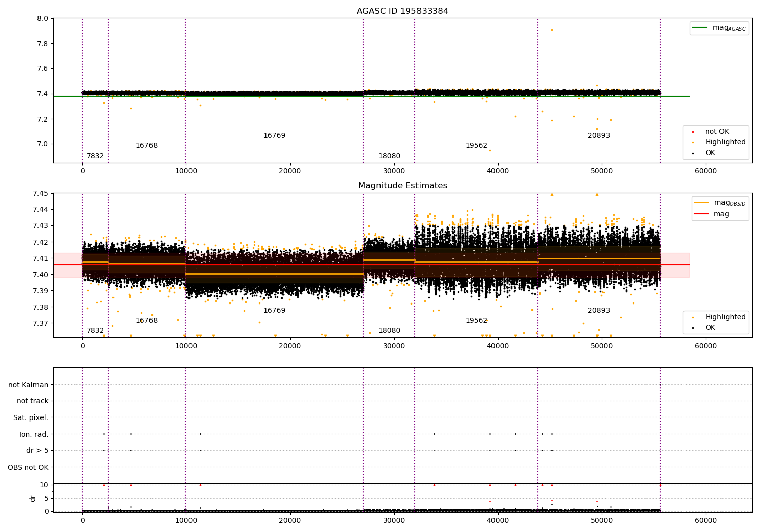Click the 8.0 y-axis tick label
Viewport: 760px width, 532px height.
[x=43, y=19]
